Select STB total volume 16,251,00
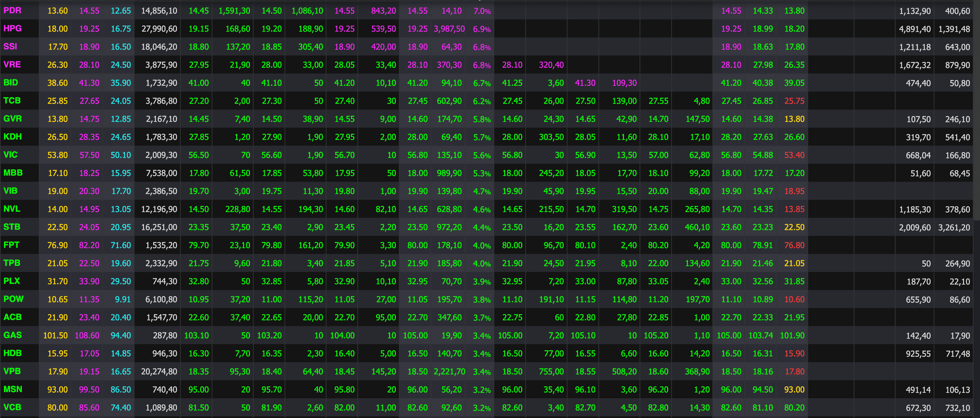Image resolution: width=980 pixels, height=418 pixels. pyautogui.click(x=159, y=227)
